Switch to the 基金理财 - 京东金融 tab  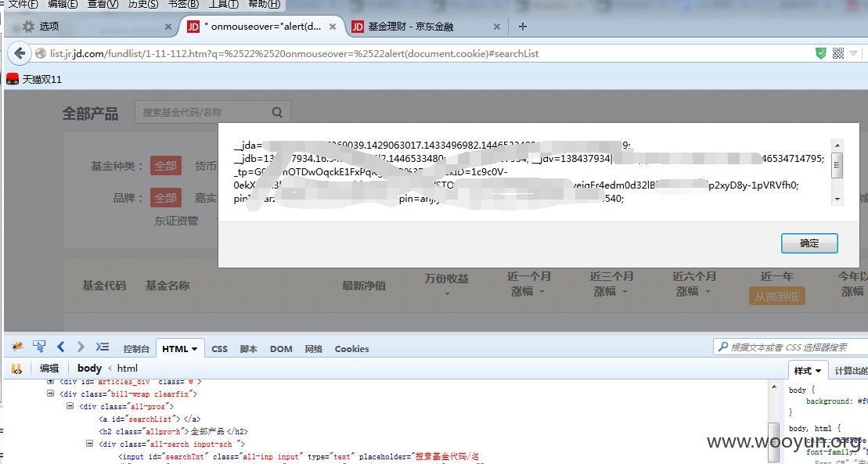[x=427, y=26]
